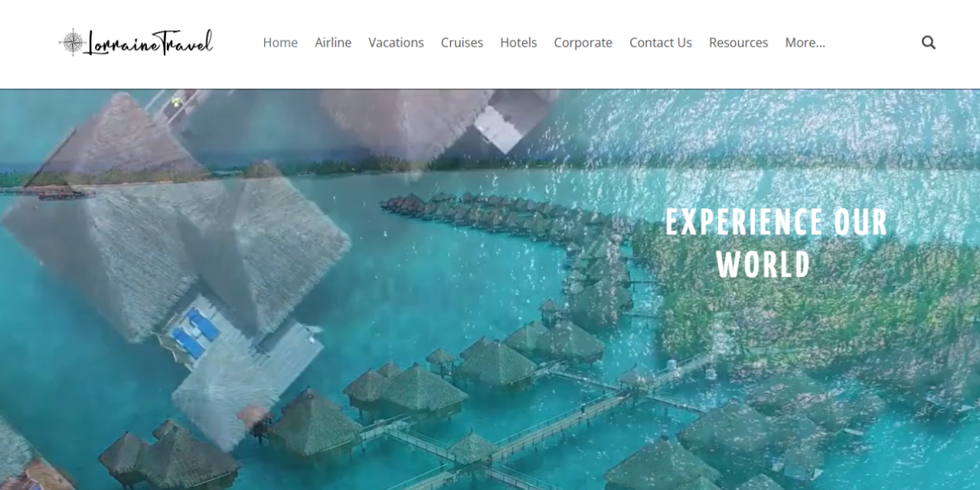Screen dimensions: 980x490
Task: Select Vacations in the navigation bar
Action: tap(396, 43)
